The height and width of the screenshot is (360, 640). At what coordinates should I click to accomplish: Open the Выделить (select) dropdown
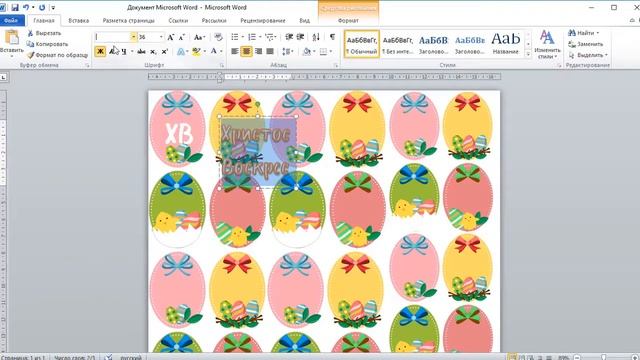(x=588, y=55)
